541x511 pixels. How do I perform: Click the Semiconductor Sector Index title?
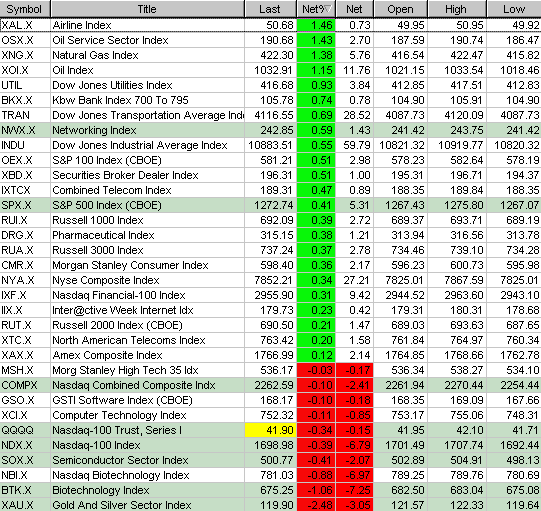tap(120, 460)
